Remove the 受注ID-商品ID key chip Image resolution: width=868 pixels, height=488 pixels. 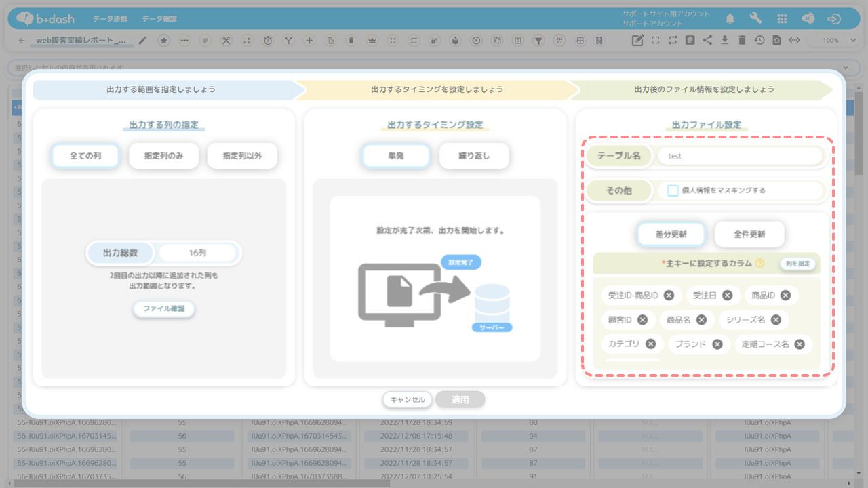669,296
